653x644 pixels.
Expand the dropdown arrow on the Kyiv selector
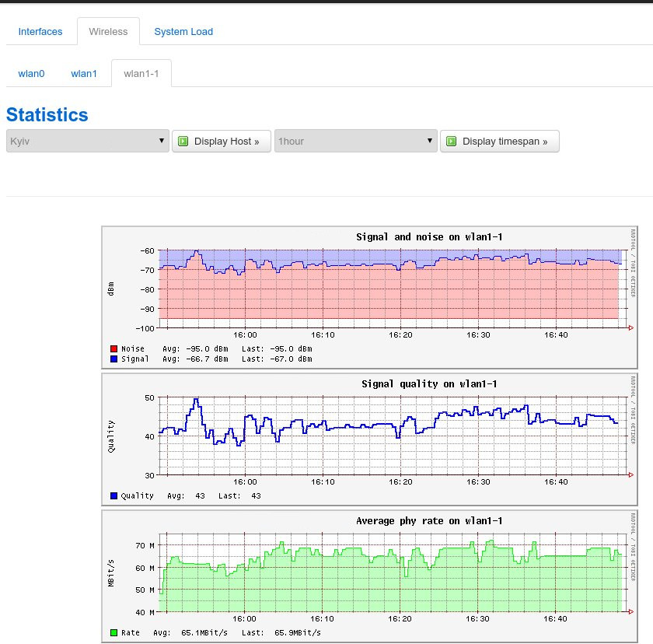pyautogui.click(x=161, y=141)
